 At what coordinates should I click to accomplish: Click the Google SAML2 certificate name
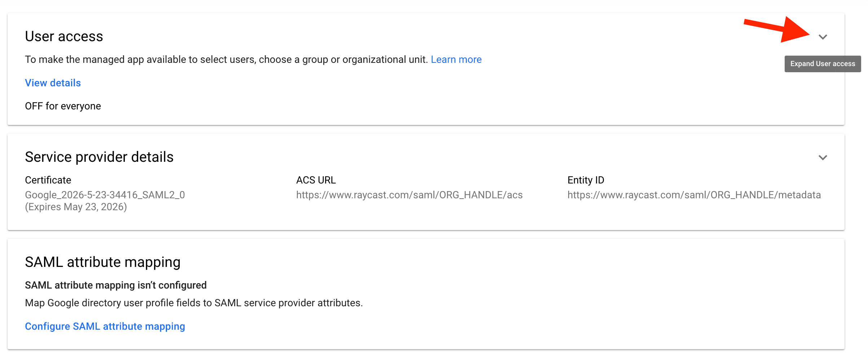105,195
